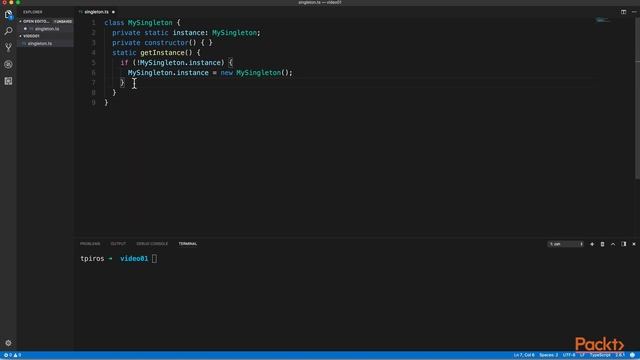Viewport: 640px width, 360px height.
Task: Click UTF-8 encoding in status bar
Action: 569,355
